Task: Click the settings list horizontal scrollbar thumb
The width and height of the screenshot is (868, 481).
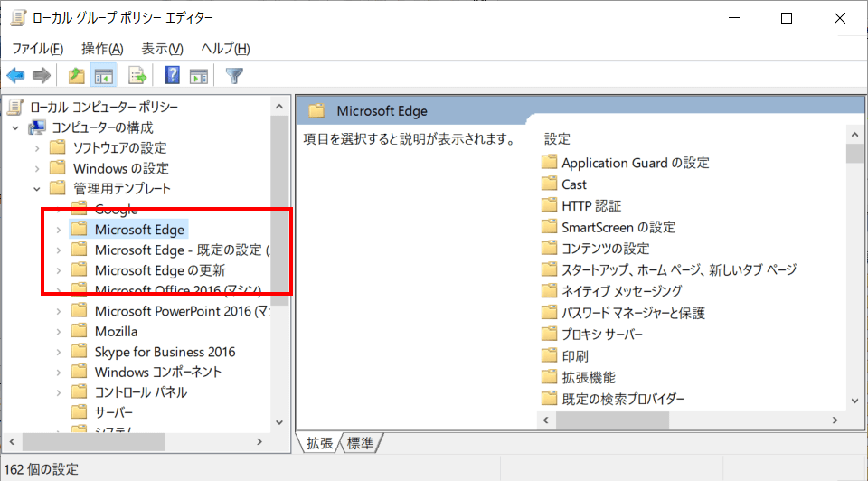Action: pyautogui.click(x=612, y=420)
